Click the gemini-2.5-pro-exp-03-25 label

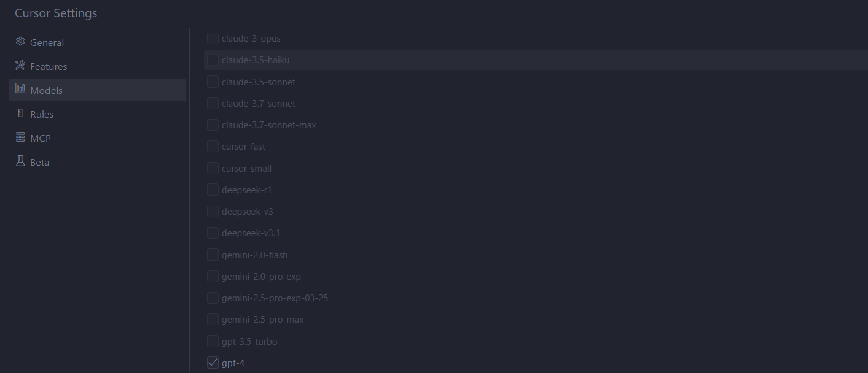pyautogui.click(x=275, y=298)
